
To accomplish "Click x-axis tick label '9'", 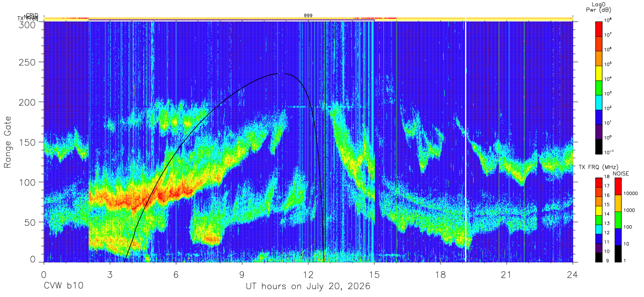I will coord(242,274).
